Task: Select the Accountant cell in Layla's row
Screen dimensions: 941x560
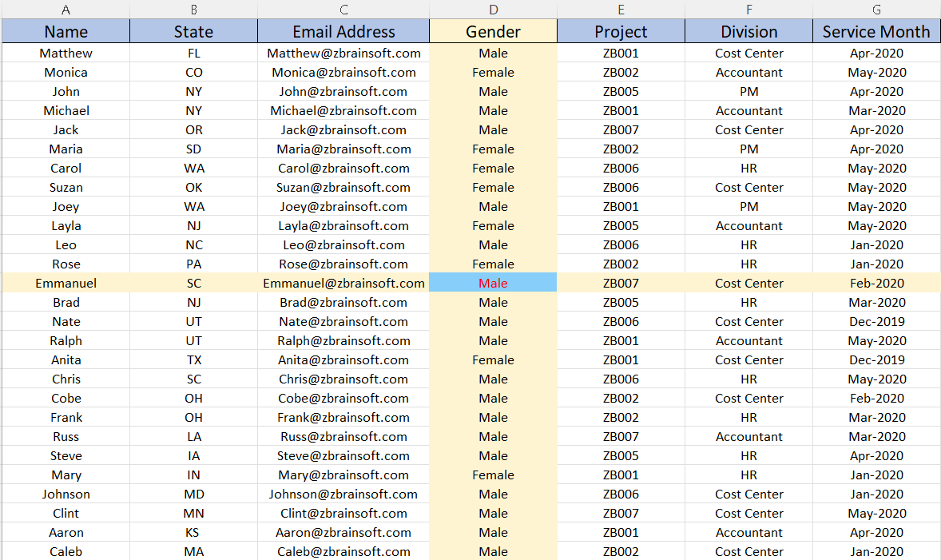Action: click(x=748, y=225)
